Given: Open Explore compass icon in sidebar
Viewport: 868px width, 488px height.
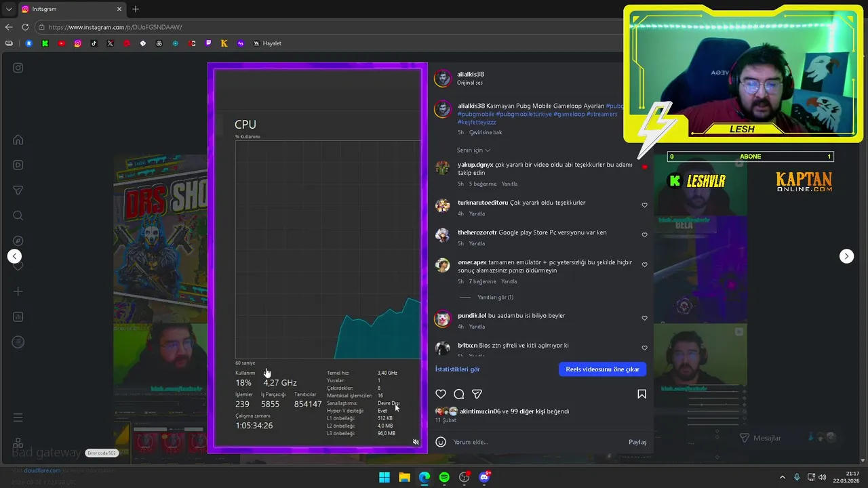Looking at the screenshot, I should [x=18, y=241].
